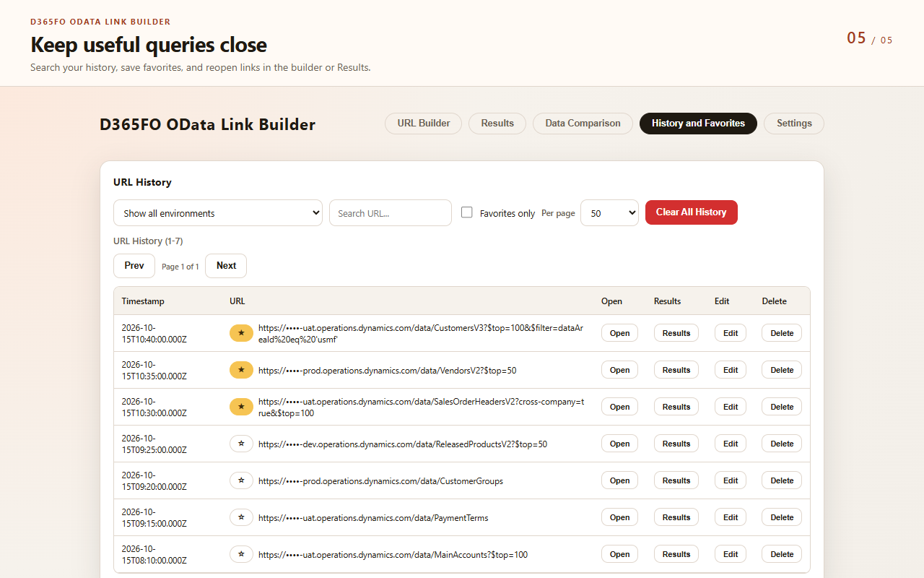
Task: Click the URL column header
Action: pos(237,301)
